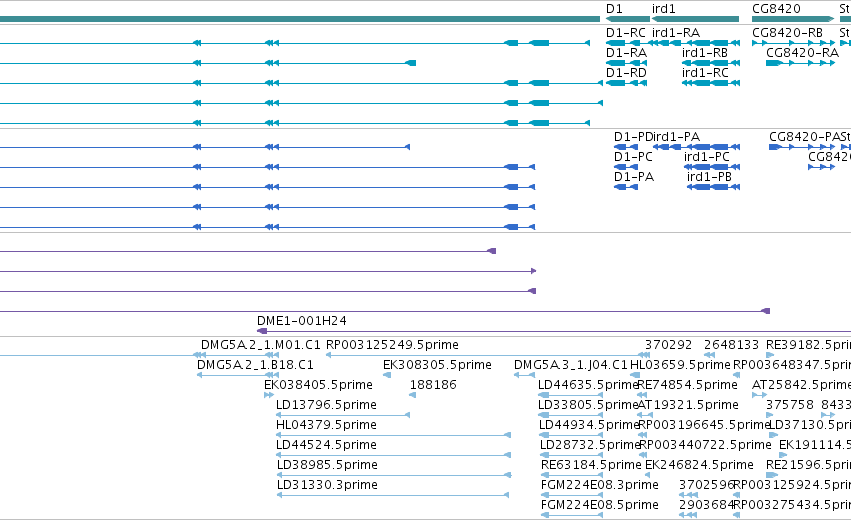
Task: Open the DMG5A.3_1.J04.C1 EST label
Action: pyautogui.click(x=570, y=365)
